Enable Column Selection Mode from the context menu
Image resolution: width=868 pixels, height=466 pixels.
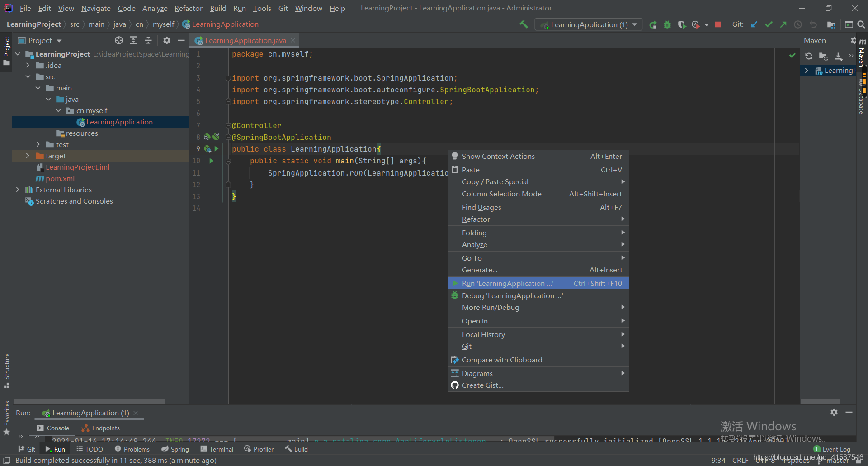click(x=501, y=194)
